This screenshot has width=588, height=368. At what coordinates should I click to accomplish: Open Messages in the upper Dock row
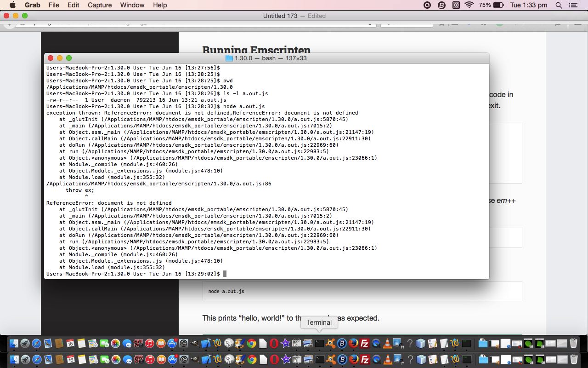tap(127, 343)
